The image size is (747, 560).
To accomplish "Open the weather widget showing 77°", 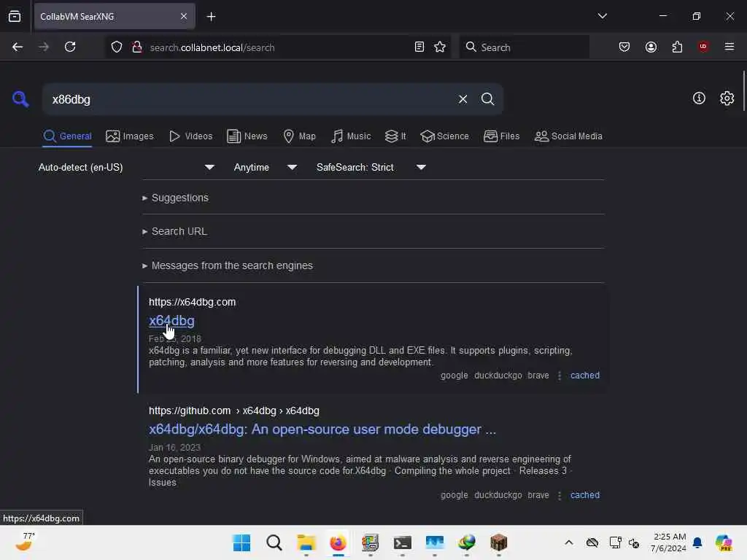I will pyautogui.click(x=24, y=542).
